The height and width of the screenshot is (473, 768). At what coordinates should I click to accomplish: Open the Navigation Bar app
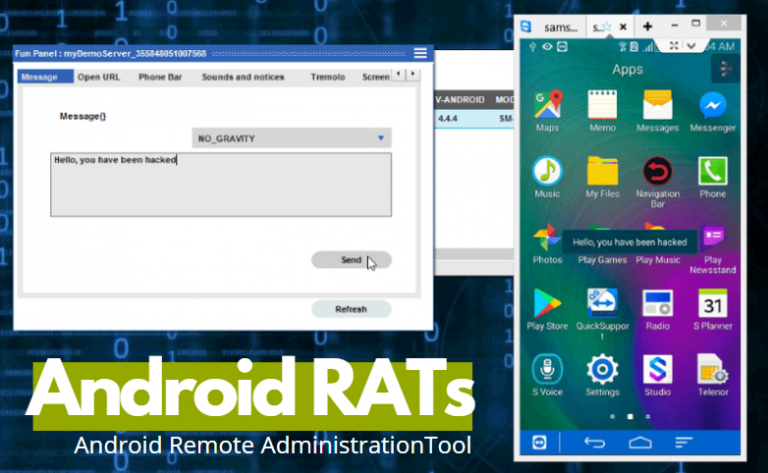pos(657,171)
